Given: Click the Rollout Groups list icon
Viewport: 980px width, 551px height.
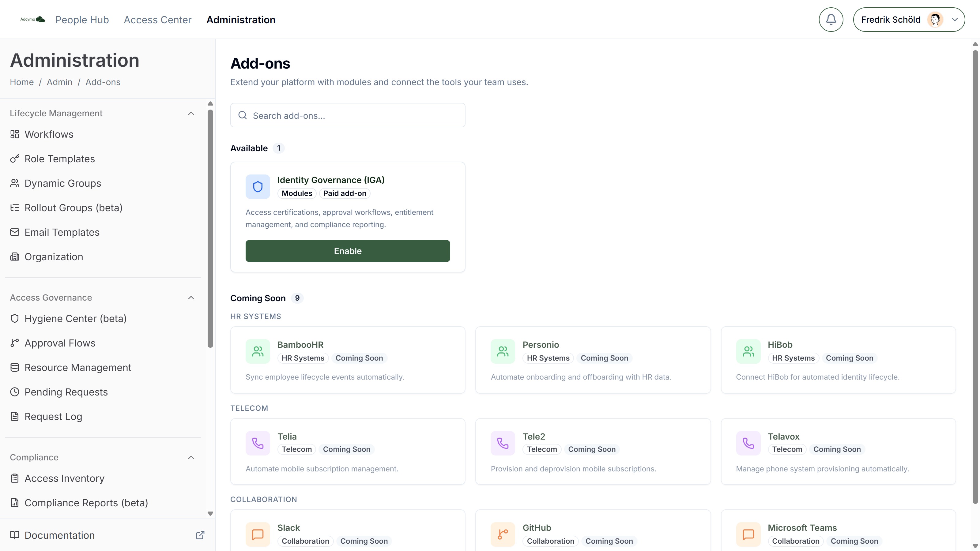Looking at the screenshot, I should (x=14, y=208).
